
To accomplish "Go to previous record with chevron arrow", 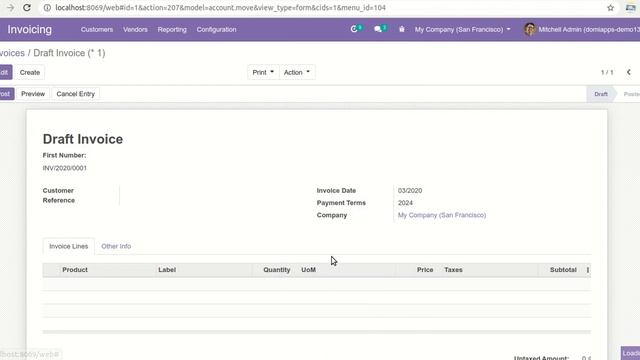I will pos(629,72).
